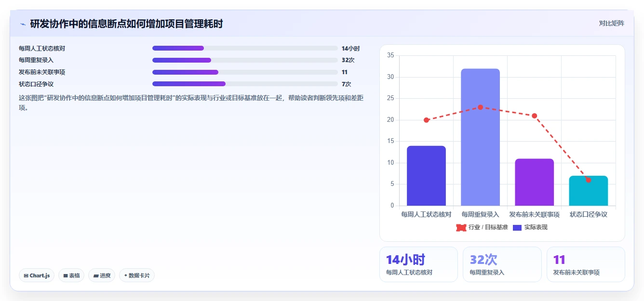644x301 pixels.
Task: Click the benchmark point above 发布前未关联事项
Action: point(534,116)
